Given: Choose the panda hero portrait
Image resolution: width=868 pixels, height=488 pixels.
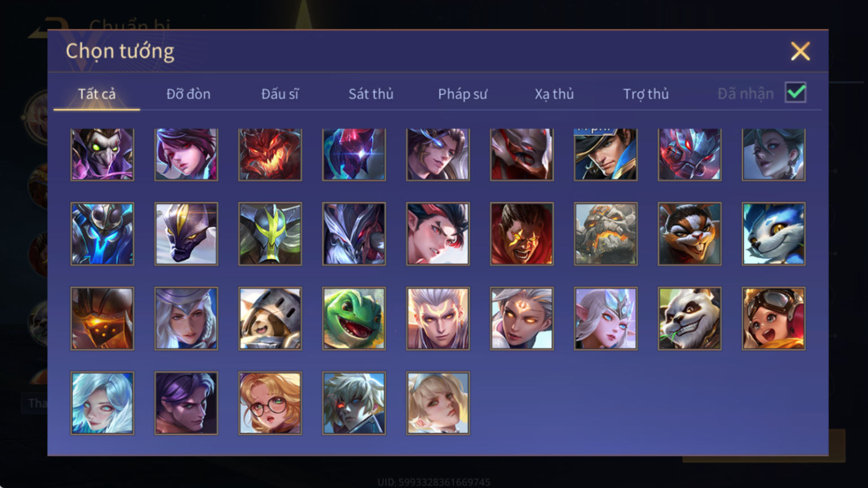Looking at the screenshot, I should click(690, 319).
